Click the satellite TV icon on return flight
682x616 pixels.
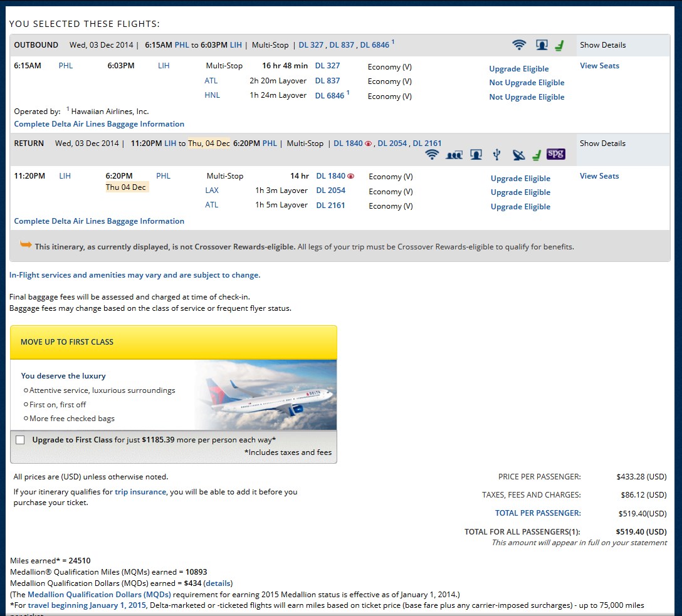(518, 155)
